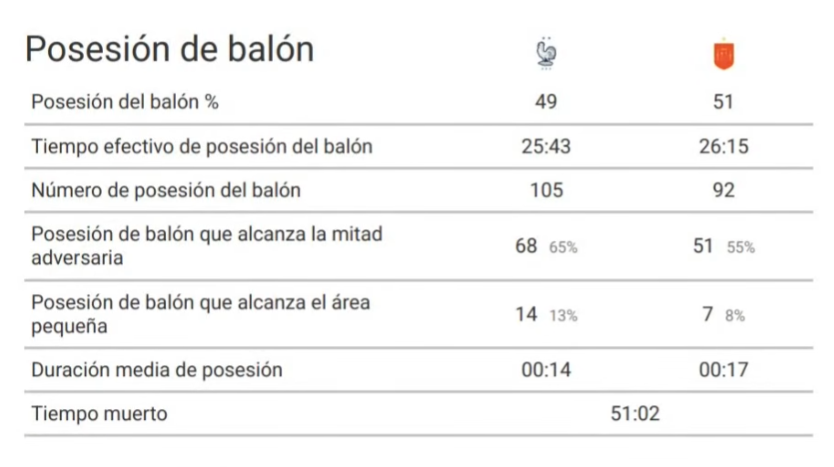Click the Spain red shield crest

(723, 55)
